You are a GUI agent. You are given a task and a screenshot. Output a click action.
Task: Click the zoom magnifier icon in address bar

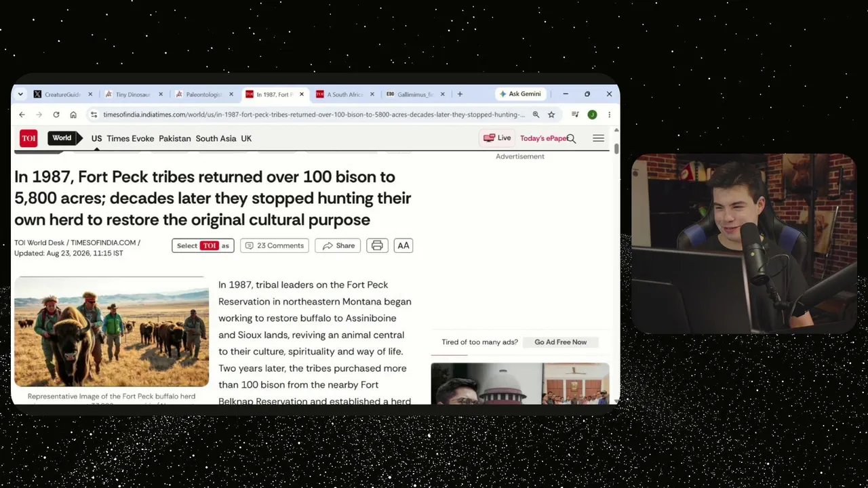536,115
